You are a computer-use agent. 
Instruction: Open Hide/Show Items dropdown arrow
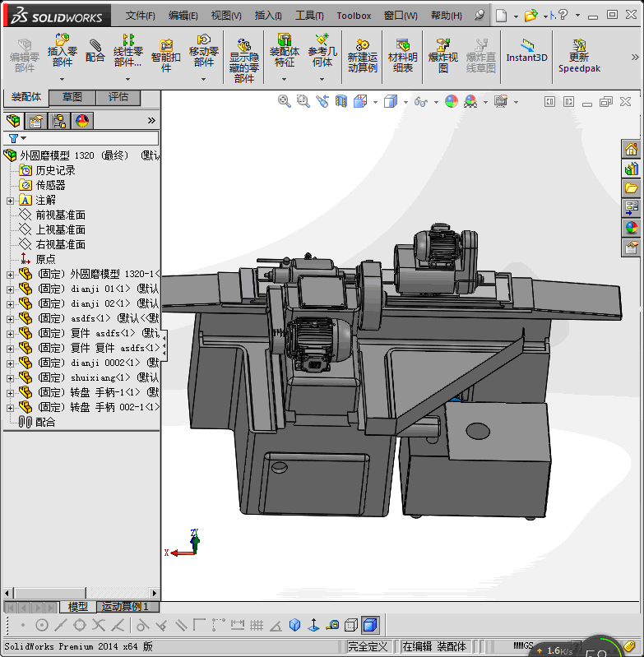436,102
